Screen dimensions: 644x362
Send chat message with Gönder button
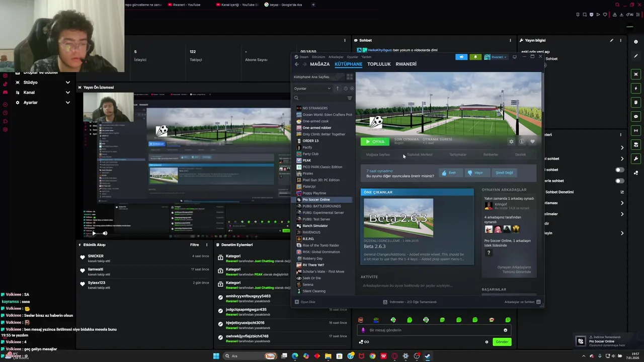502,342
